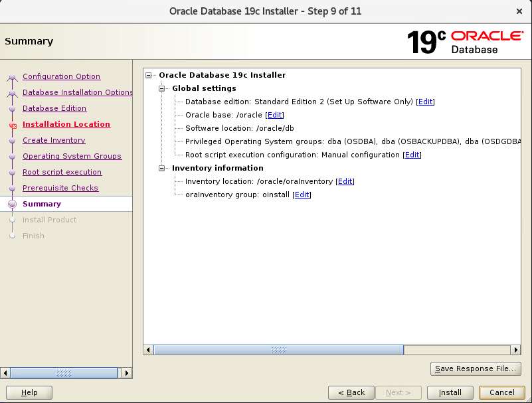This screenshot has height=403, width=532.
Task: Open the Create Inventory step
Action: [54, 140]
